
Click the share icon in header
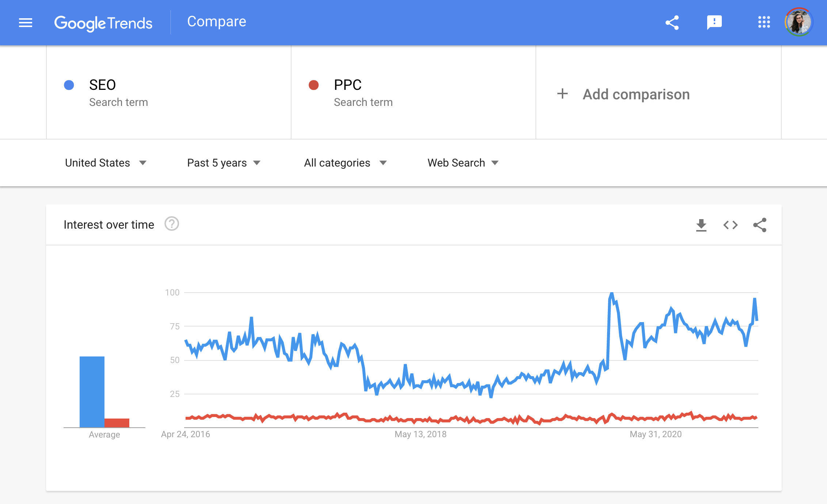[672, 23]
